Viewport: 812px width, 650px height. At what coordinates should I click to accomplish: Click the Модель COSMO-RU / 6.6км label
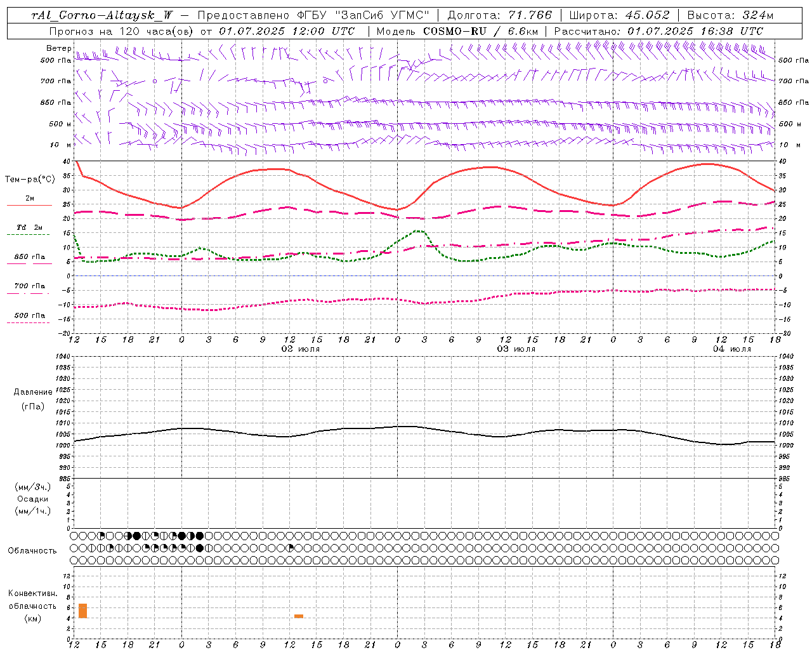tap(457, 31)
